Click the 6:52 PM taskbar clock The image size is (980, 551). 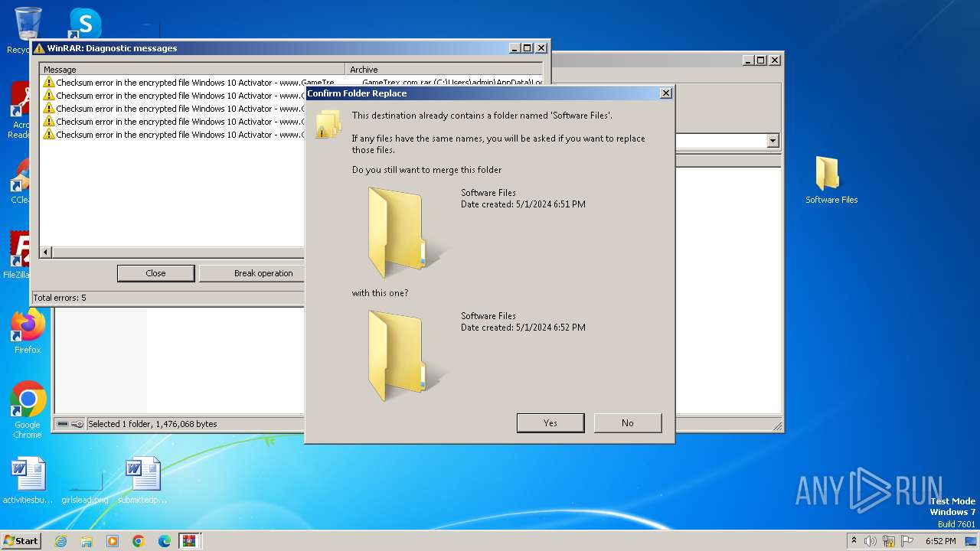940,541
